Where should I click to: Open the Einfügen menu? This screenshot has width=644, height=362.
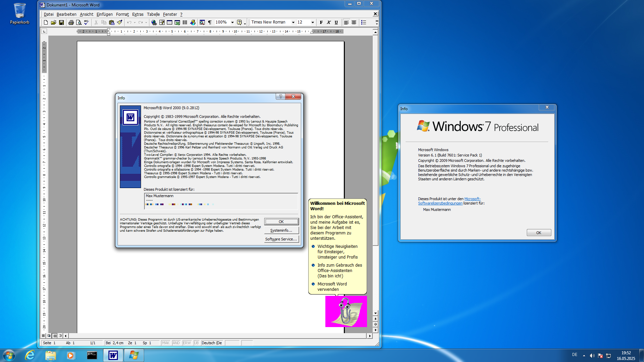pyautogui.click(x=104, y=14)
